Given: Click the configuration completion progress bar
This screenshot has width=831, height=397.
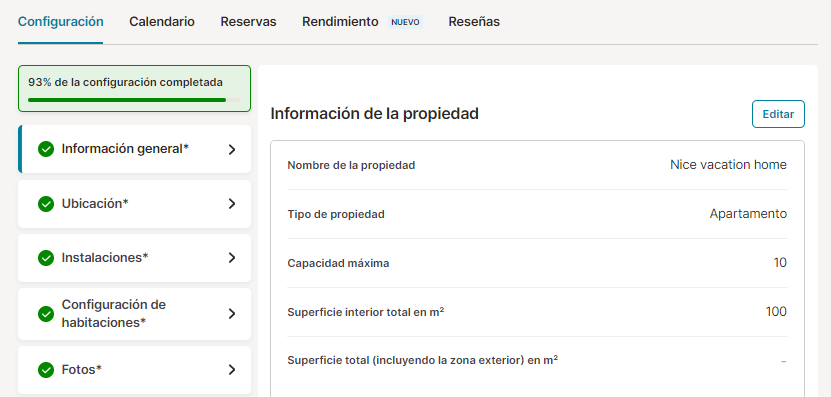Looking at the screenshot, I should (134, 100).
